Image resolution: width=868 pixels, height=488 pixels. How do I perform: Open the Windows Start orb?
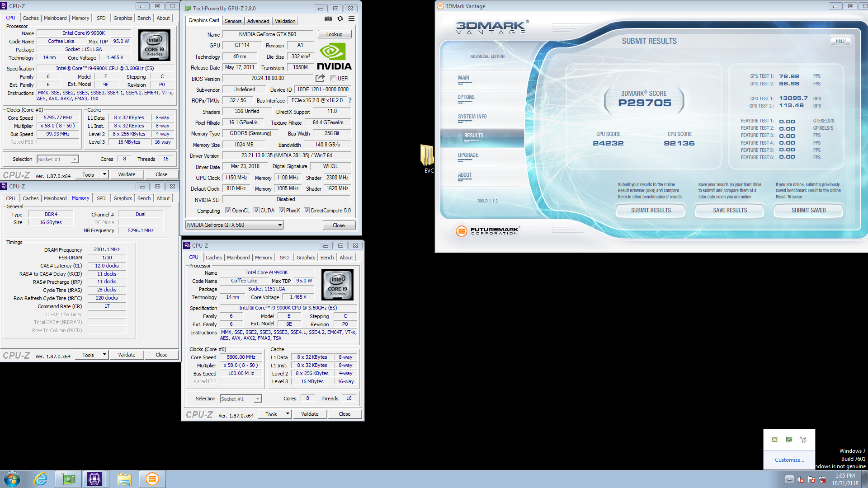[12, 479]
